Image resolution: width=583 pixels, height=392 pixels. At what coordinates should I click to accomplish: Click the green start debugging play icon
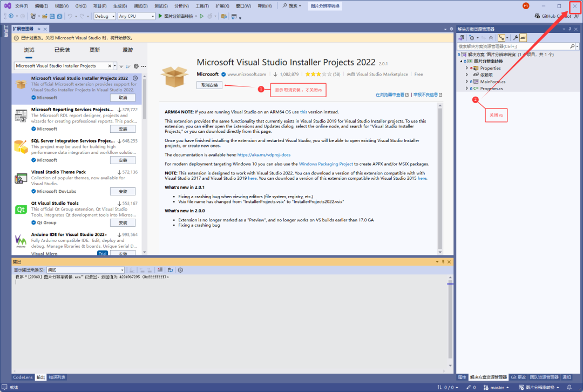[x=160, y=16]
